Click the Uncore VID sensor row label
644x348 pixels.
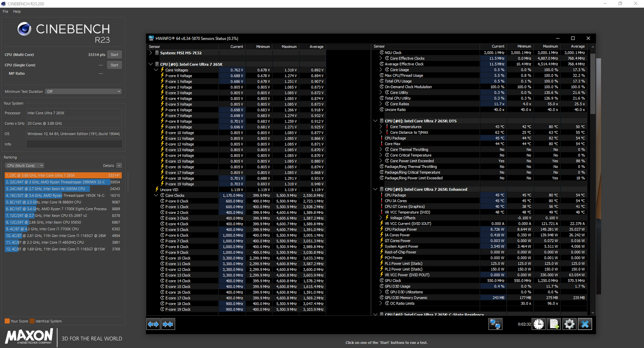coord(169,190)
